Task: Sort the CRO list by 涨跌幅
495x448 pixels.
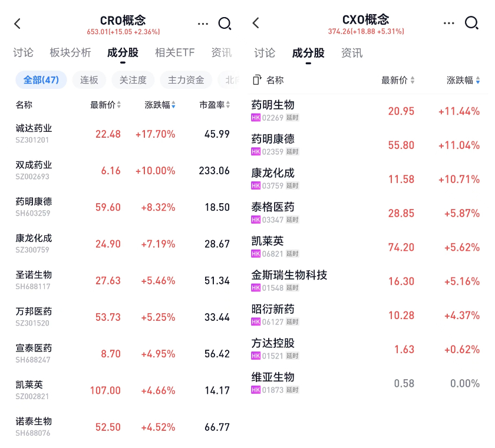Action: tap(160, 105)
